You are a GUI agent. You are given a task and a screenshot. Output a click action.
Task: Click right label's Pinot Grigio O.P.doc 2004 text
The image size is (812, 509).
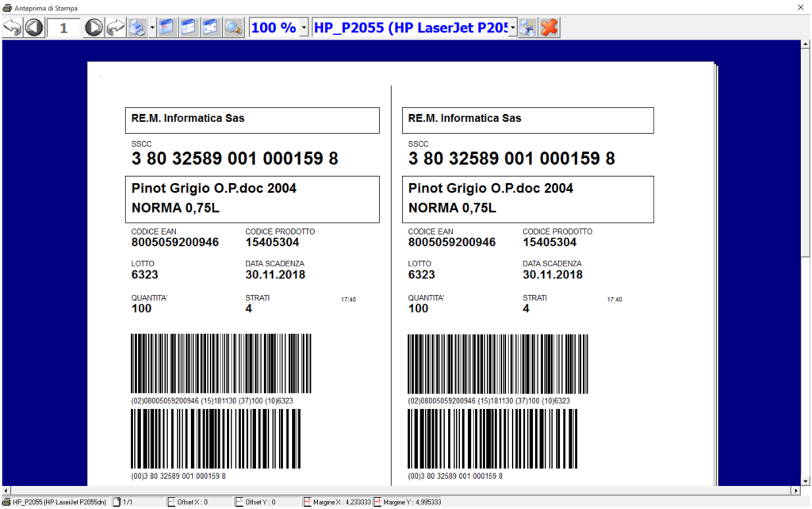[490, 188]
